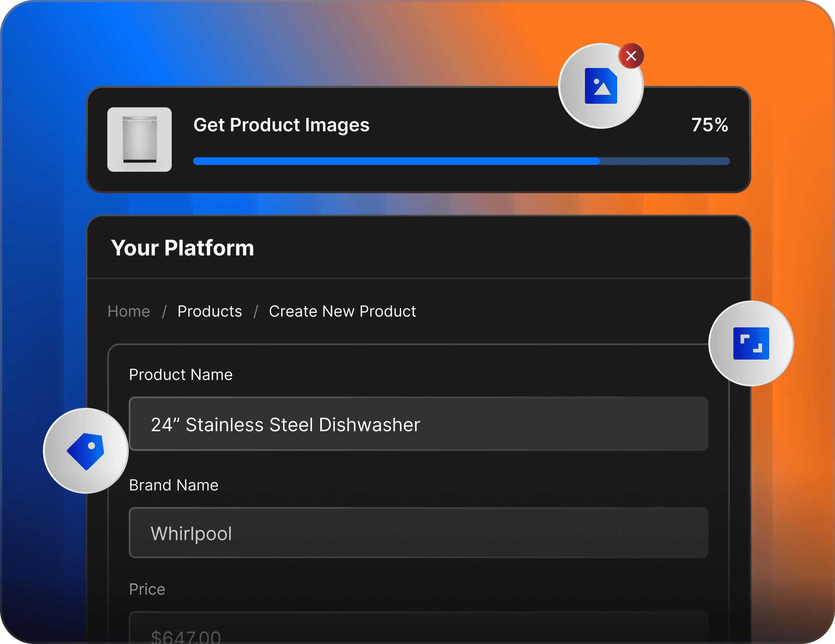The width and height of the screenshot is (835, 644).
Task: Click the dishwasher product thumbnail
Action: [140, 140]
